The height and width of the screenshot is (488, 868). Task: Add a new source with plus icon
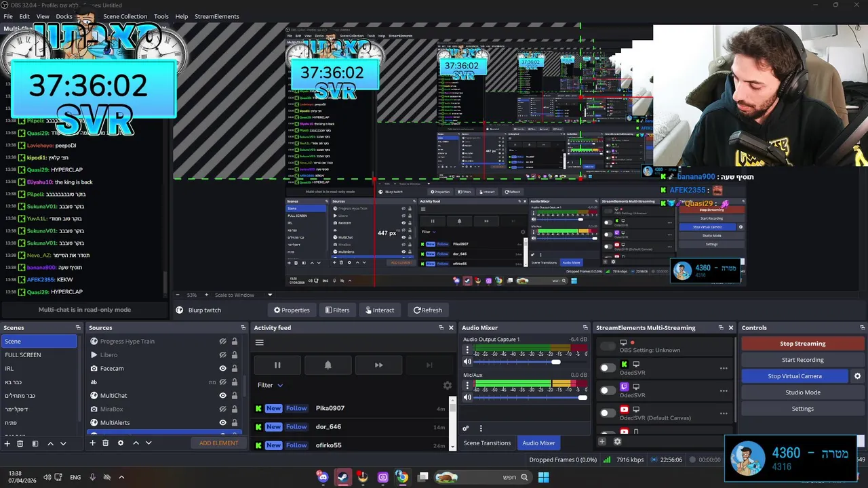(93, 443)
